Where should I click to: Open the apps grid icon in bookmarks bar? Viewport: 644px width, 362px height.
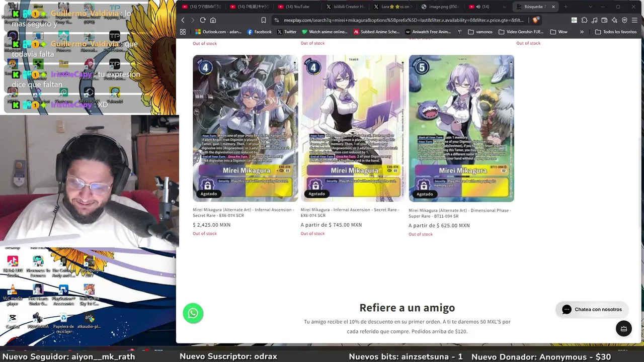183,32
